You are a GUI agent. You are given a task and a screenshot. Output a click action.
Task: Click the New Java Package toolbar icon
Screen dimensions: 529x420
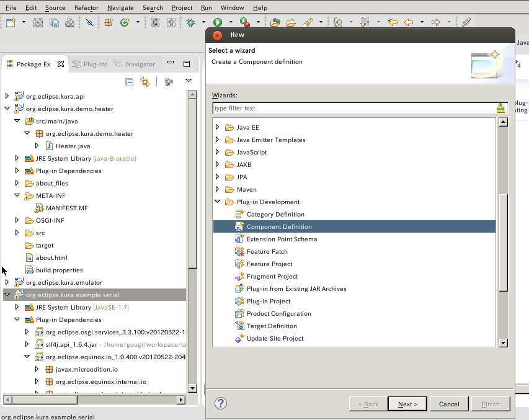[x=109, y=22]
